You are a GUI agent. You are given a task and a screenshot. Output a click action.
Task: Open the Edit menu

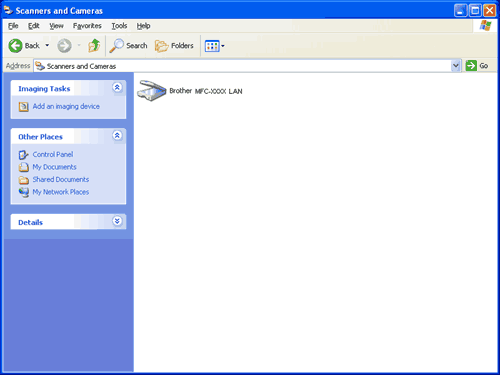[34, 26]
